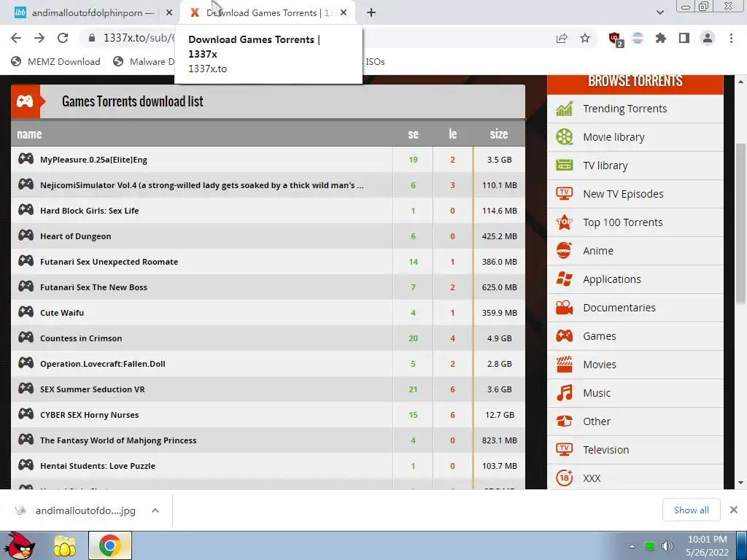Click the Share this page icon
747x560 pixels.
coord(562,39)
